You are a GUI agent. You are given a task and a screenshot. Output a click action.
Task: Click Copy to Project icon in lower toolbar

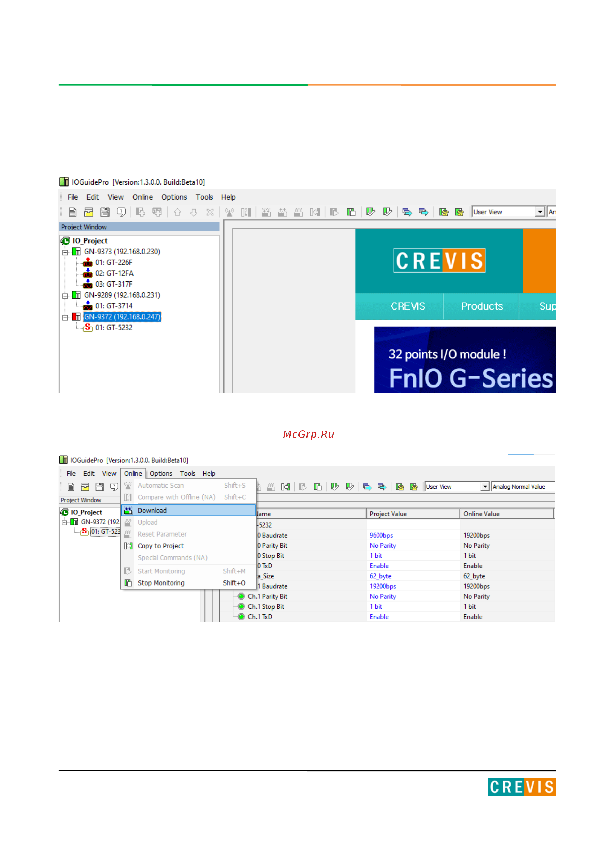point(285,487)
